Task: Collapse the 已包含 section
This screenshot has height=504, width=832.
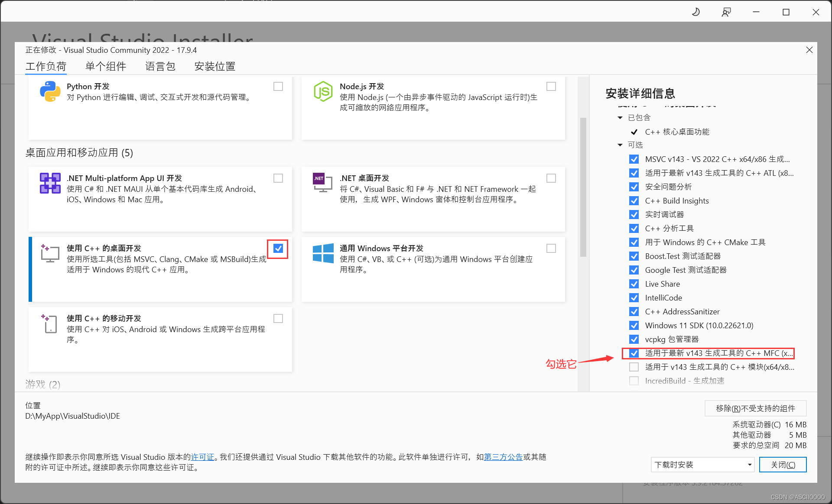Action: coord(620,118)
